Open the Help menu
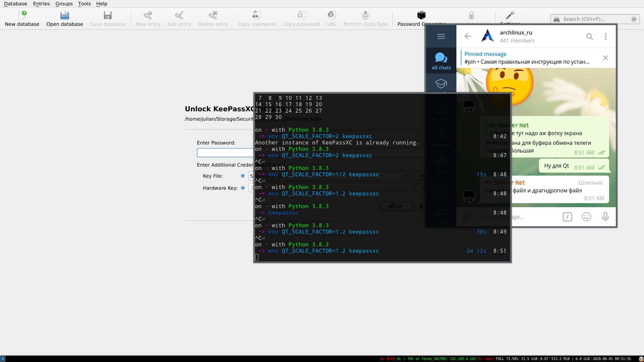The height and width of the screenshot is (362, 644). pyautogui.click(x=102, y=4)
